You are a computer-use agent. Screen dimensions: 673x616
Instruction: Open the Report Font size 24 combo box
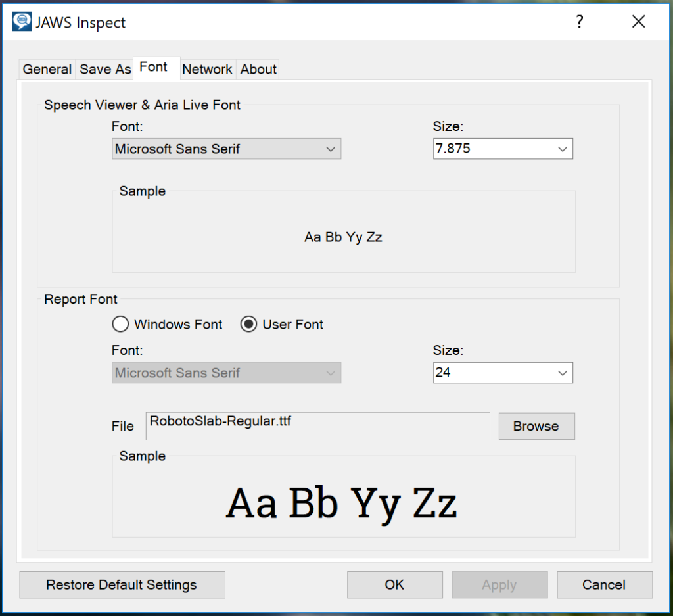click(x=503, y=373)
